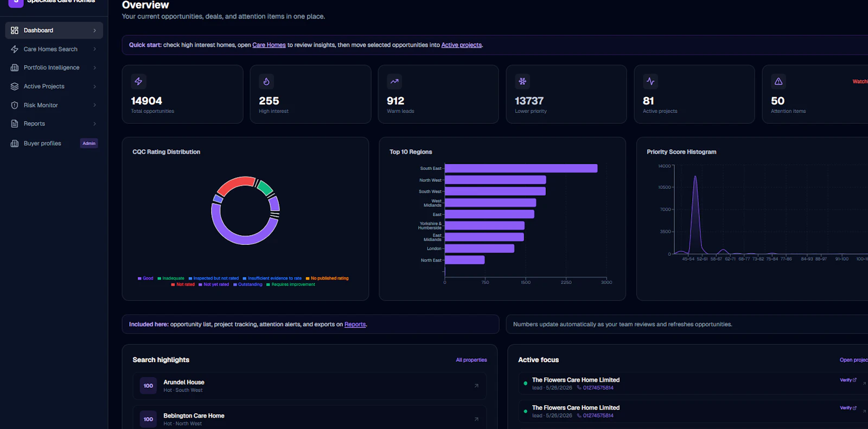Image resolution: width=868 pixels, height=429 pixels.
Task: Click the flame icon on High interest card
Action: tap(266, 81)
